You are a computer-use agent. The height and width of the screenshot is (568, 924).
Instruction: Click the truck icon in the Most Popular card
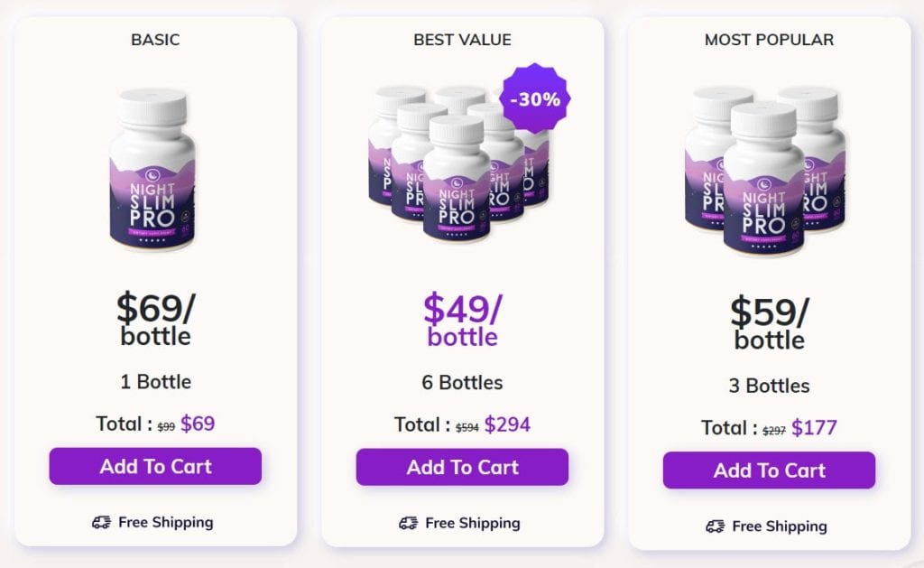click(716, 526)
